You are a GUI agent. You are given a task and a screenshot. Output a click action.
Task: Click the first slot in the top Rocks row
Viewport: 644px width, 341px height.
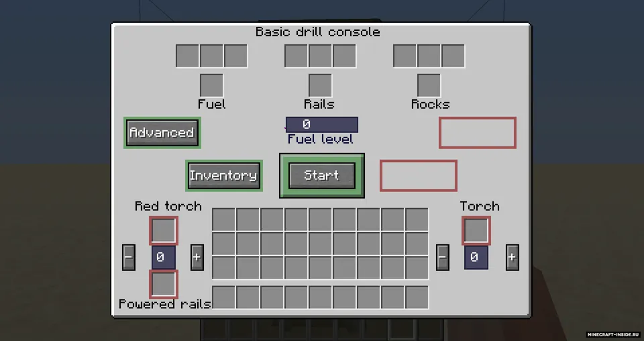[x=405, y=56]
